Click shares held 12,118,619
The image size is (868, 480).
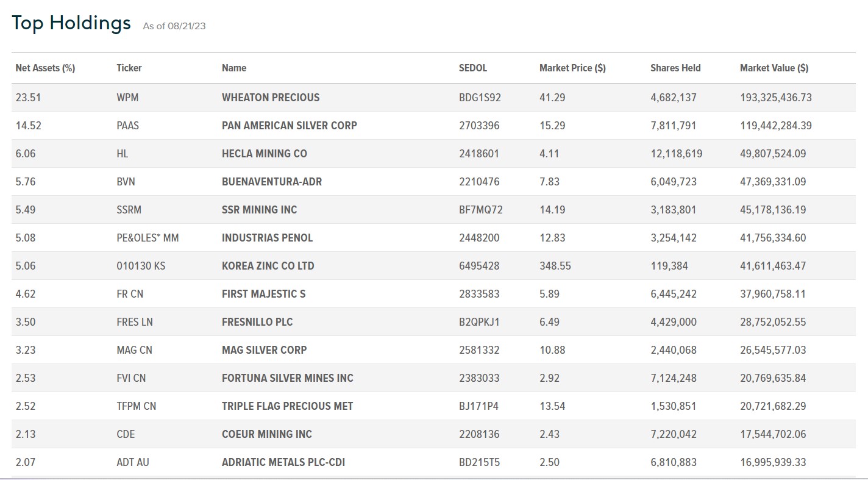(x=676, y=154)
